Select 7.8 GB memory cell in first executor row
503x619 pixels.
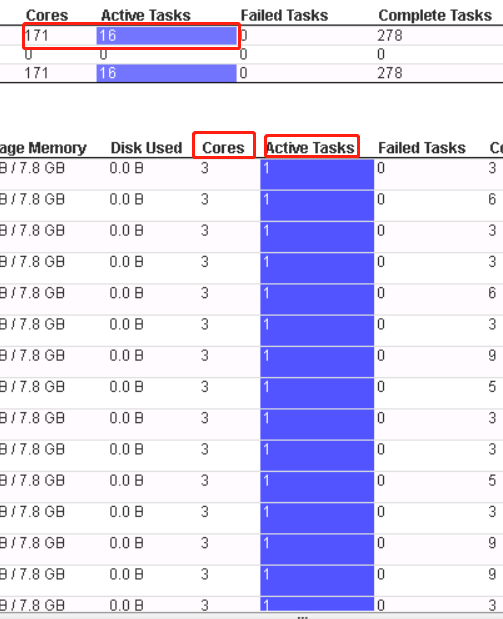point(32,169)
